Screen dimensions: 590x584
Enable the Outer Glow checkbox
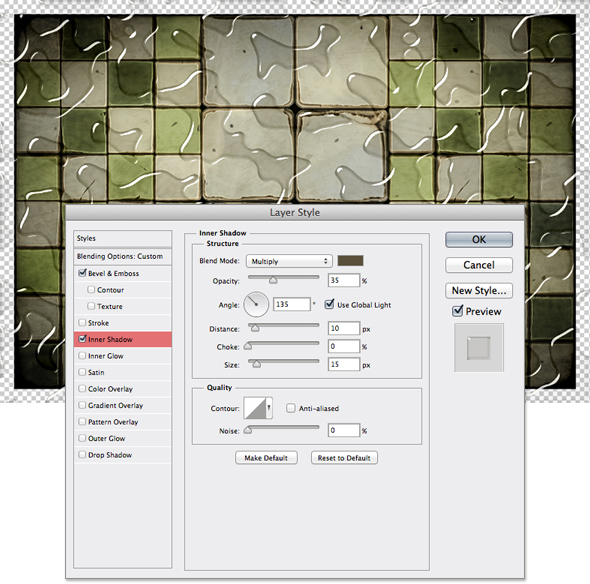tap(82, 438)
